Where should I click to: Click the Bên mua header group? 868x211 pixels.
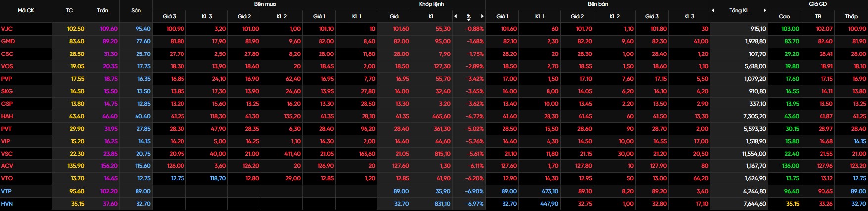click(x=265, y=4)
